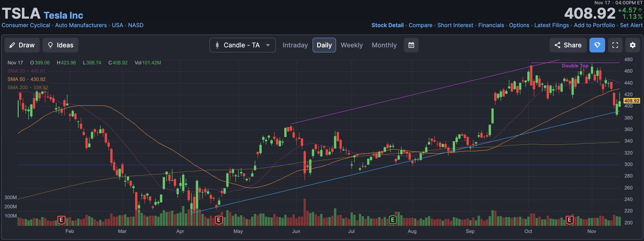644x241 pixels.
Task: Expand the Candle - TA chart type dropdown
Action: click(x=243, y=45)
